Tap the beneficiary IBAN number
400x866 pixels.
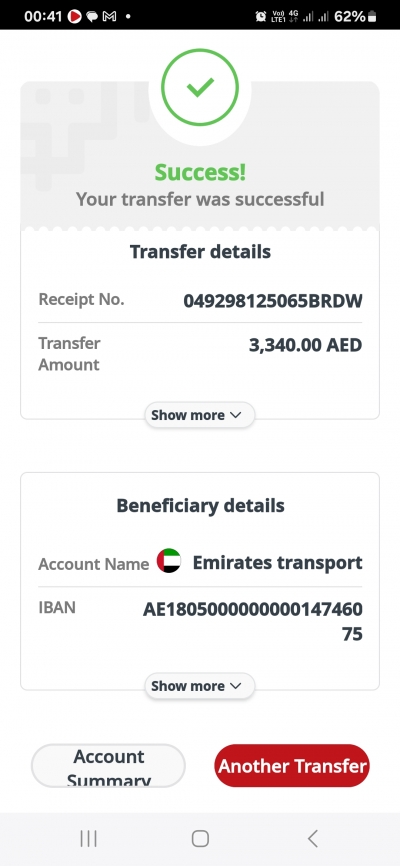[x=253, y=621]
